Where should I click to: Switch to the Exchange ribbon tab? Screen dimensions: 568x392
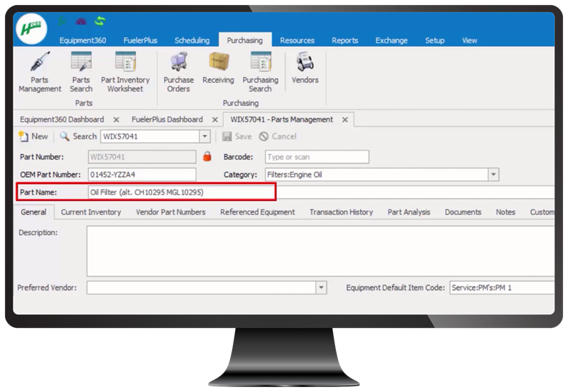(x=392, y=40)
